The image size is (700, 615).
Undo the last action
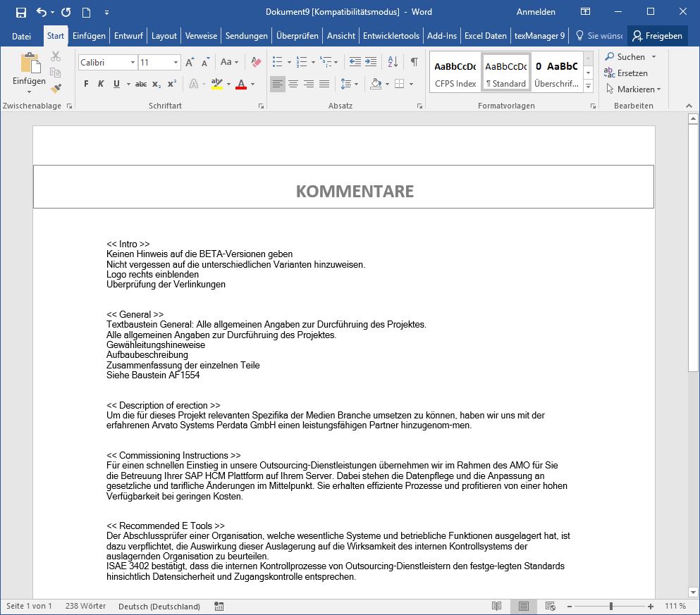pos(42,12)
